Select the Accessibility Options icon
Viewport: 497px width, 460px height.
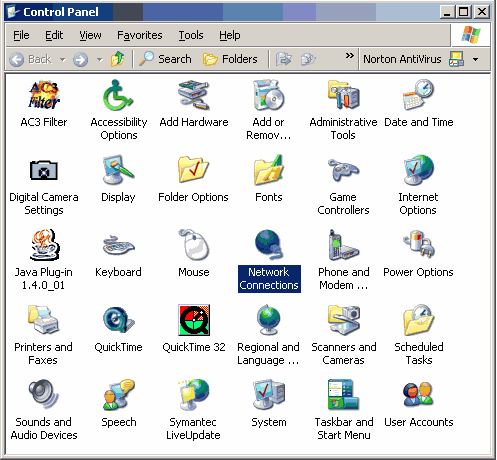[118, 95]
